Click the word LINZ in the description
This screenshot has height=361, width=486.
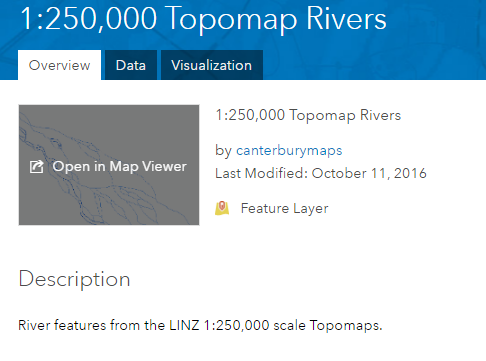click(184, 325)
